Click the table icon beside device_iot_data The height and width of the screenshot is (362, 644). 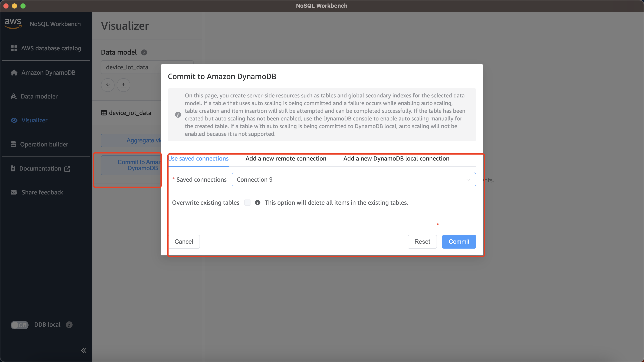[x=104, y=113]
